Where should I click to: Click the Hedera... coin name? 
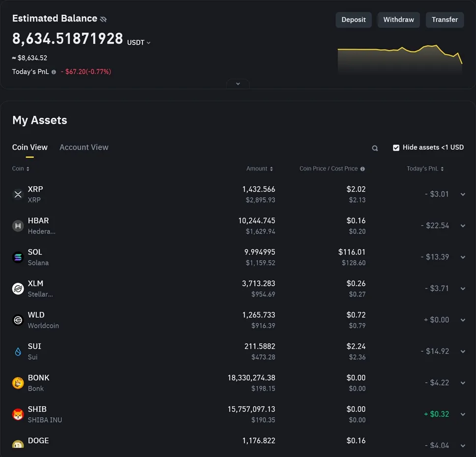click(x=42, y=231)
